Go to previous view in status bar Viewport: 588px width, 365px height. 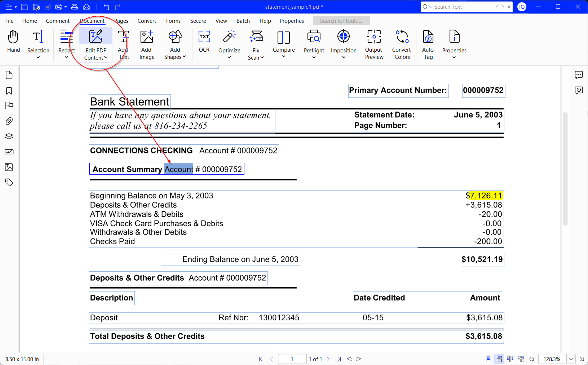click(350, 359)
